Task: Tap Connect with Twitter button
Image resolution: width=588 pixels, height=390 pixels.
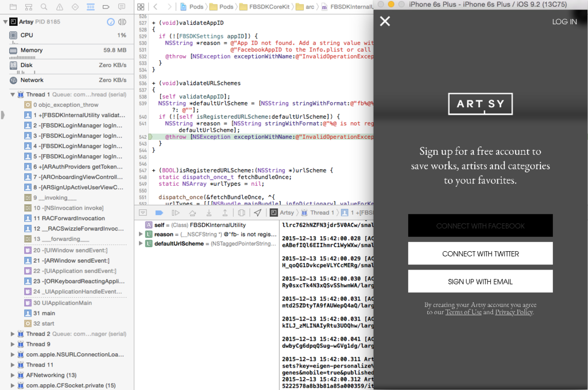Action: tap(481, 253)
